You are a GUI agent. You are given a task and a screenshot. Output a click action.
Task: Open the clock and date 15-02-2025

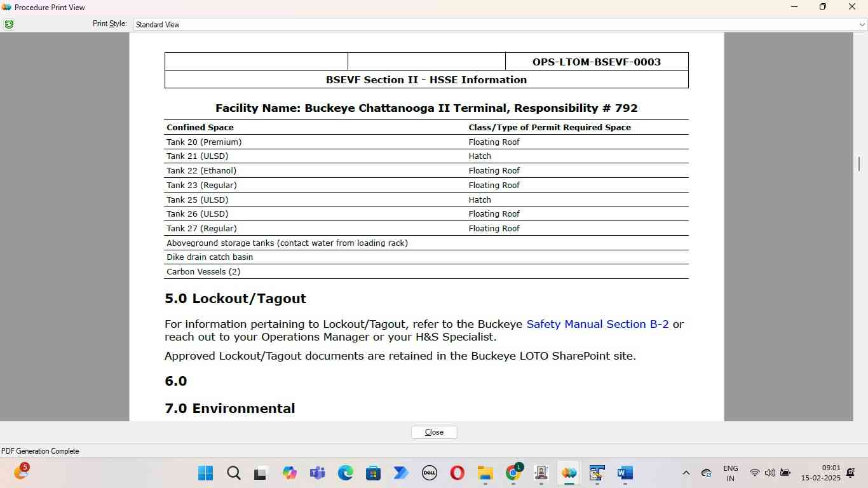pos(820,473)
